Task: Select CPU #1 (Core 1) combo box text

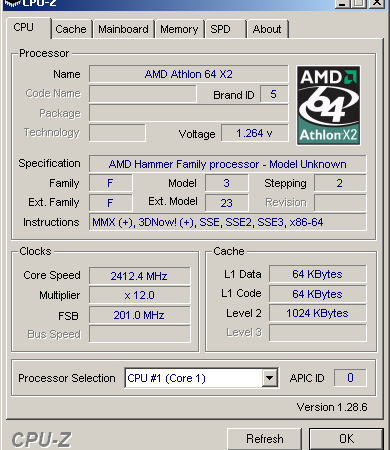Action: pos(167,378)
